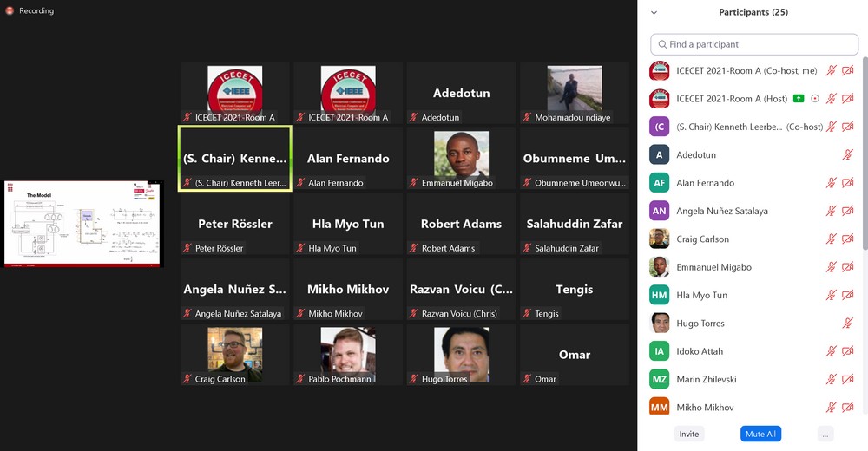
Task: Toggle Craig Carlson's video-off camera icon in list
Action: (x=847, y=239)
